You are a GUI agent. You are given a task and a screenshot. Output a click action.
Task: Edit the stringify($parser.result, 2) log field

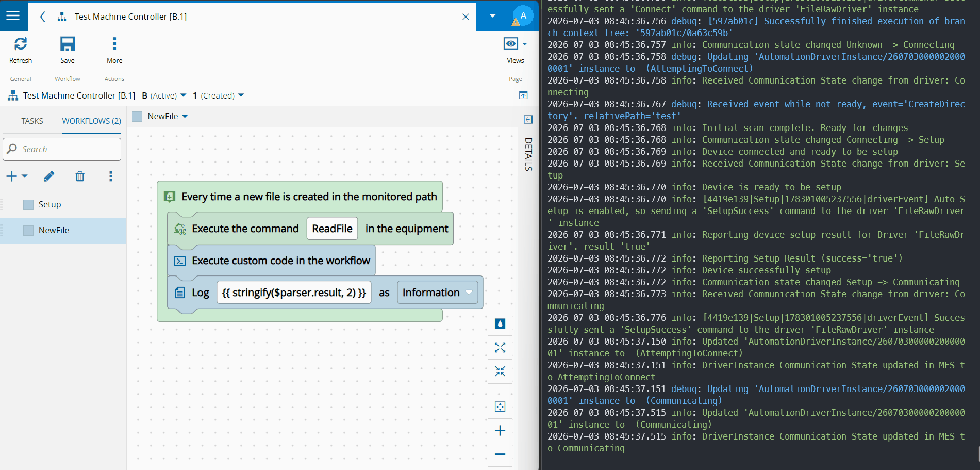pos(294,293)
